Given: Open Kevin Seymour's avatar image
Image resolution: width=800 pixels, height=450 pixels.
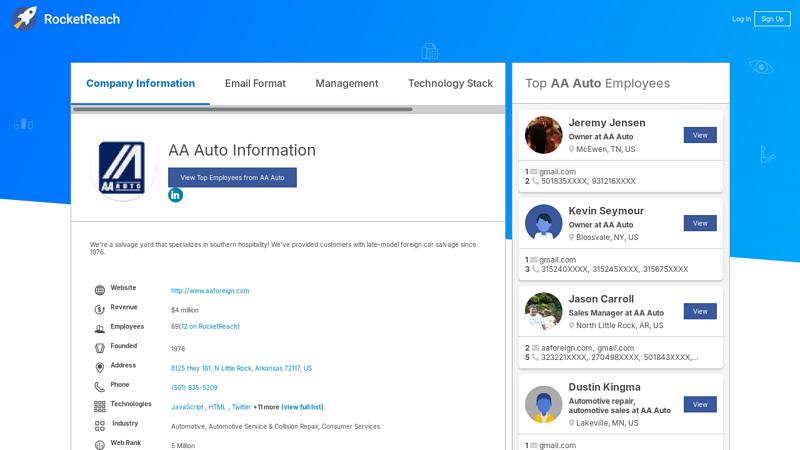Looking at the screenshot, I should (x=543, y=223).
